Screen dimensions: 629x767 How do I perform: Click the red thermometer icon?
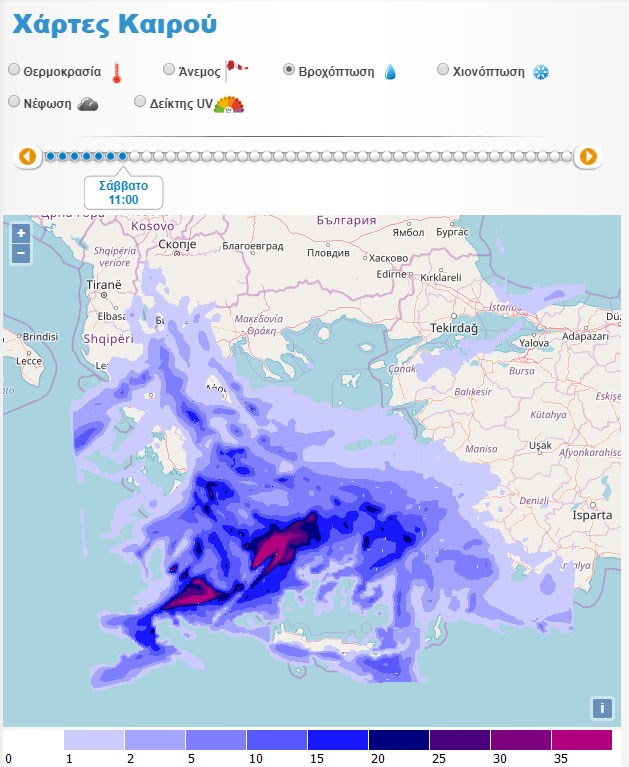click(116, 73)
